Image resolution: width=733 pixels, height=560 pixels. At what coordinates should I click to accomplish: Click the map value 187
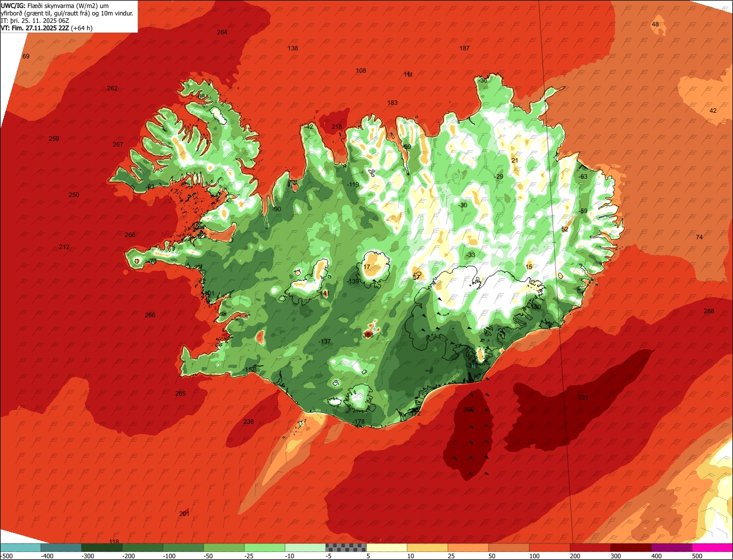coord(464,48)
